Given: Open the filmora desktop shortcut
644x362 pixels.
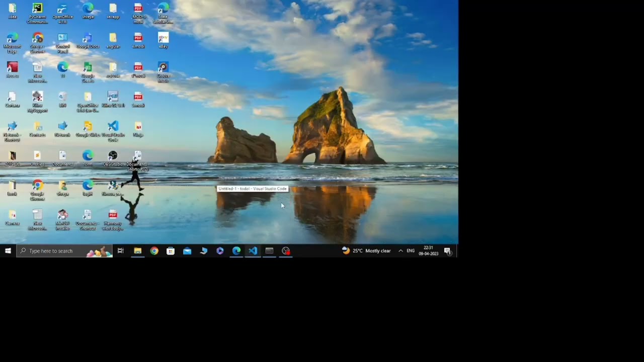Looking at the screenshot, I should tap(113, 189).
